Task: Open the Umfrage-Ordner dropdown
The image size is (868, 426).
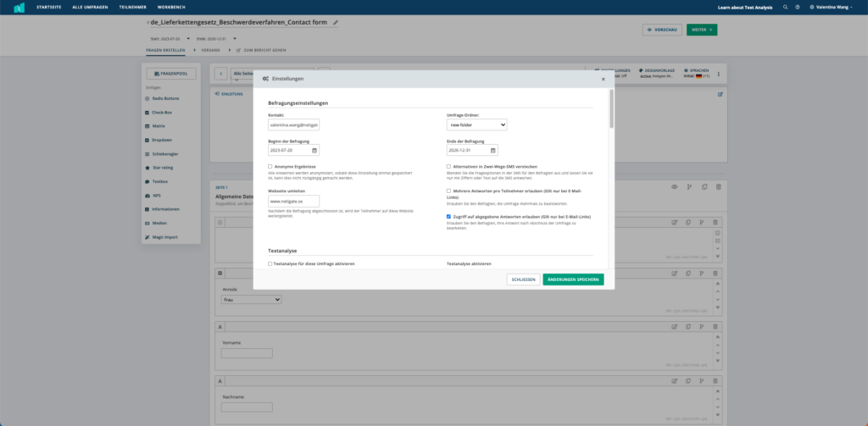Action: 476,125
